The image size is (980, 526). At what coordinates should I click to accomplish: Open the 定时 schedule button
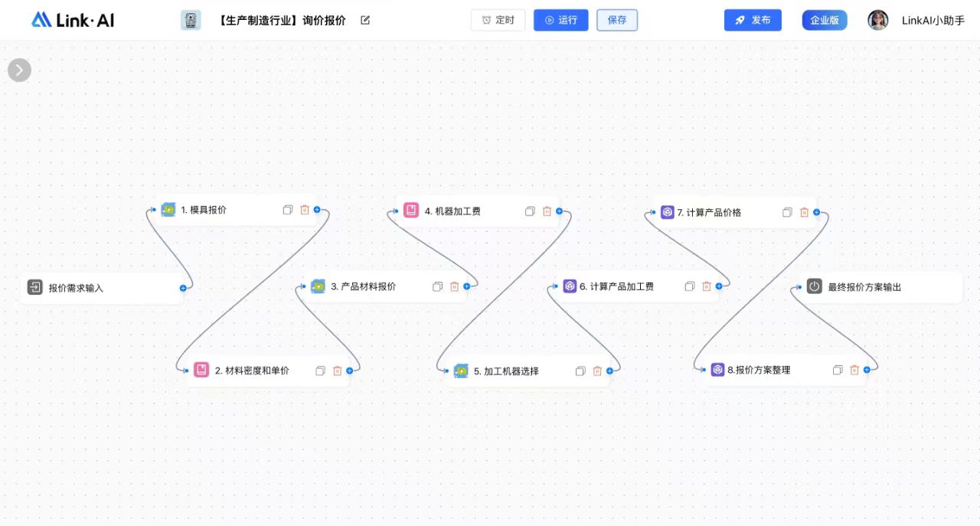pos(498,20)
